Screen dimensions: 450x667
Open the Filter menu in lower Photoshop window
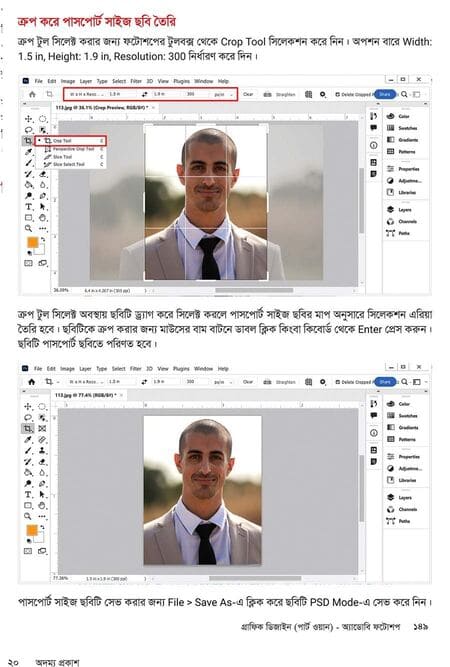click(136, 369)
